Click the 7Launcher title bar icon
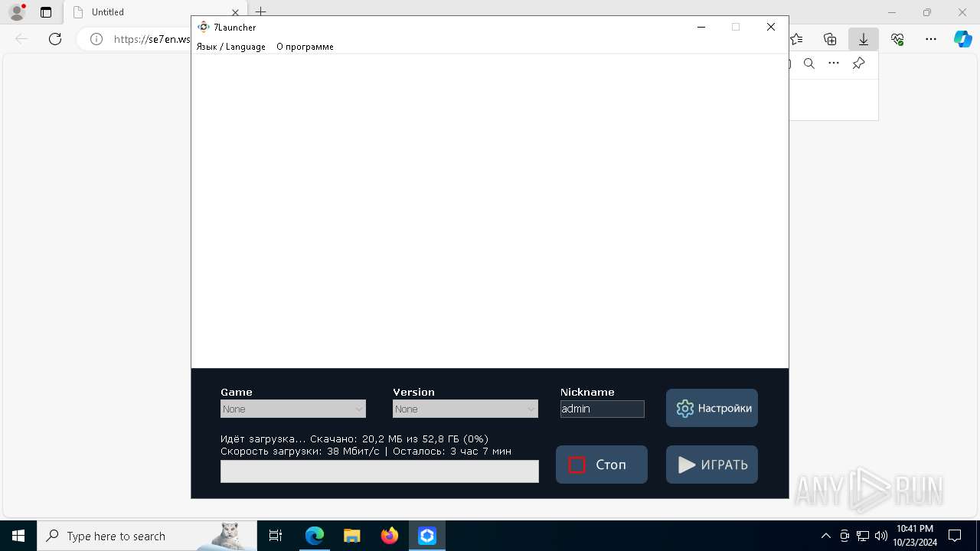The width and height of the screenshot is (980, 551). 204,27
